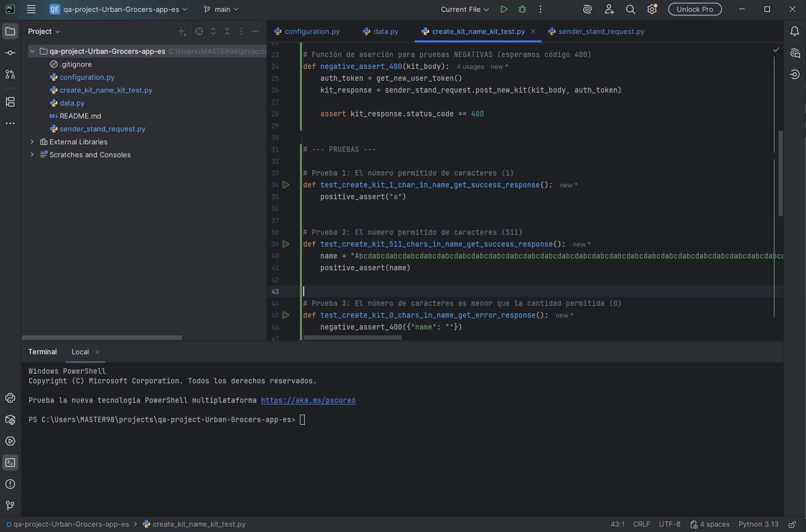Image resolution: width=806 pixels, height=532 pixels.
Task: Open the Python Packages tool window
Action: coord(10,419)
